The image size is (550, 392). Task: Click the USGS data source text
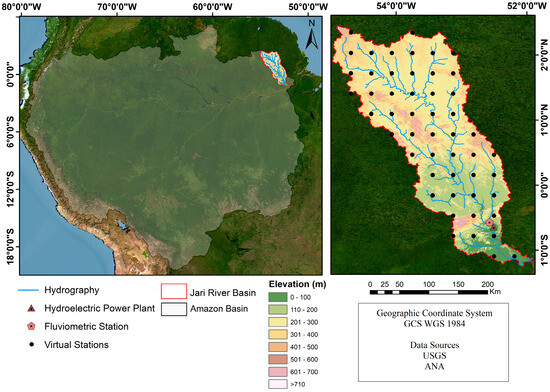click(x=435, y=356)
